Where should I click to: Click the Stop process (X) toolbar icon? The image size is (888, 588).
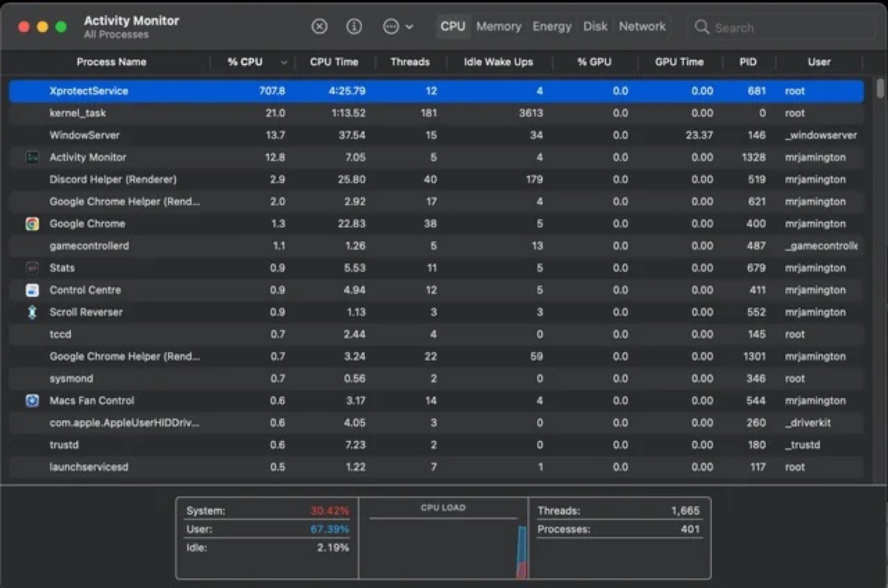319,27
